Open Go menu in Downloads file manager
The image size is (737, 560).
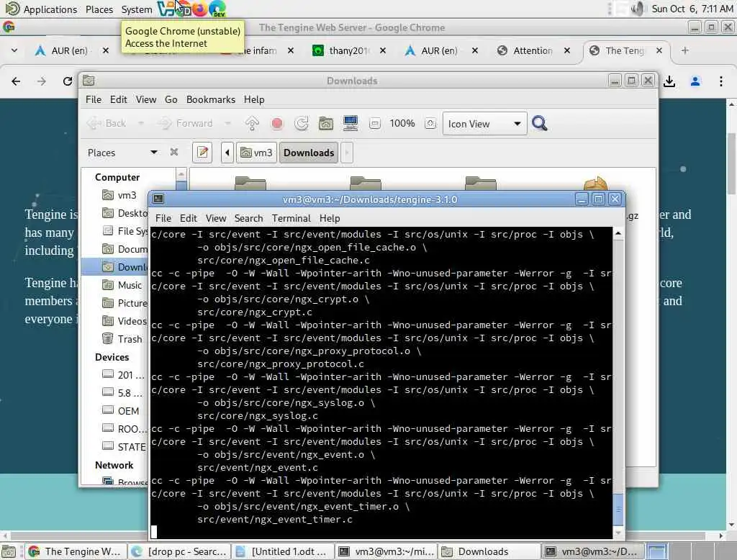(x=171, y=99)
